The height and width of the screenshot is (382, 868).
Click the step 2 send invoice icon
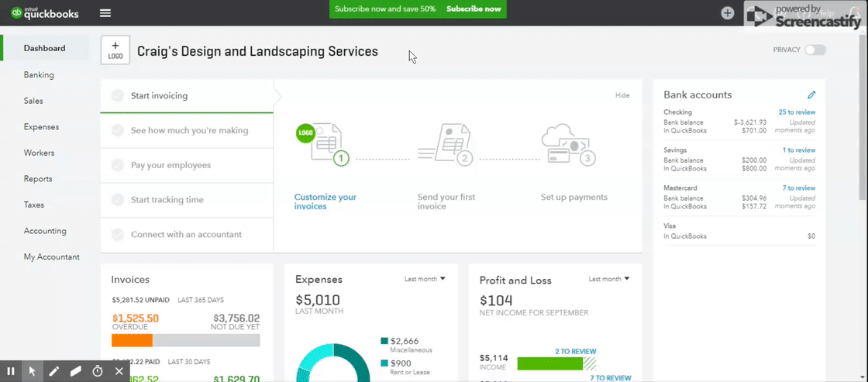coord(447,145)
